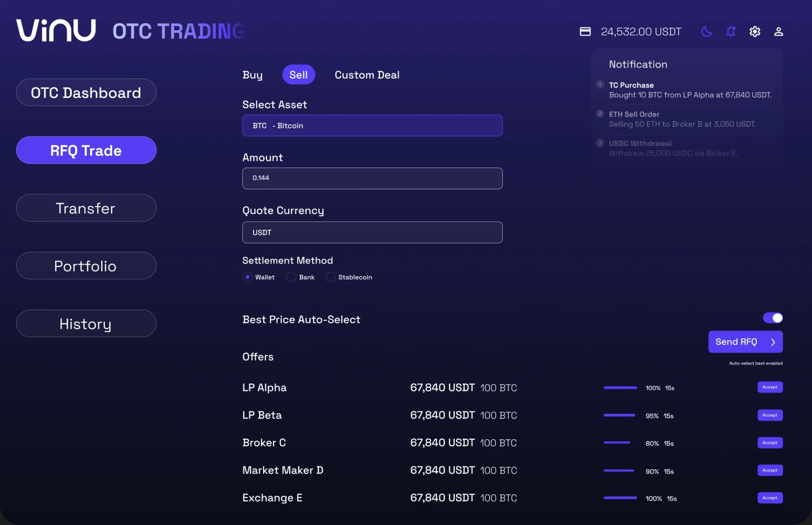Open RFQ Trade from sidebar
The image size is (812, 525).
pyautogui.click(x=86, y=150)
